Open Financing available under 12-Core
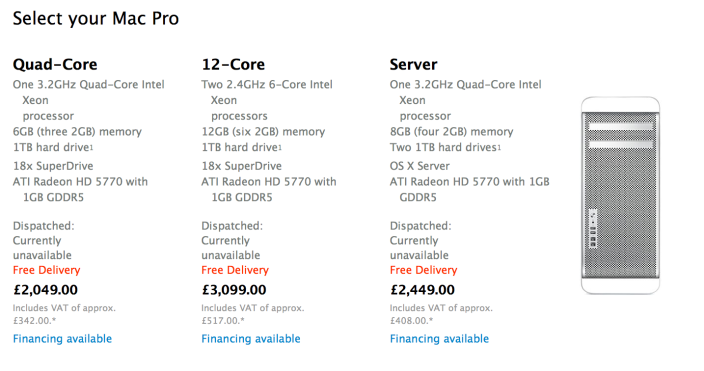The image size is (704, 371). [251, 339]
